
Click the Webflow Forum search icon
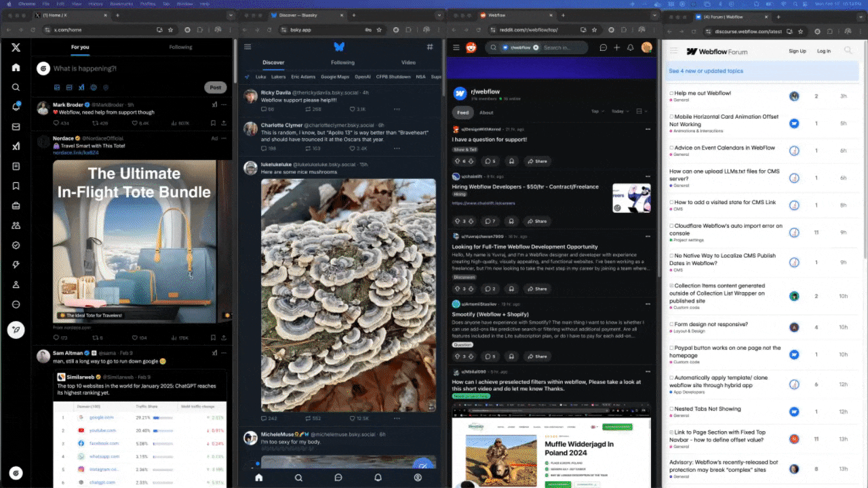point(848,51)
